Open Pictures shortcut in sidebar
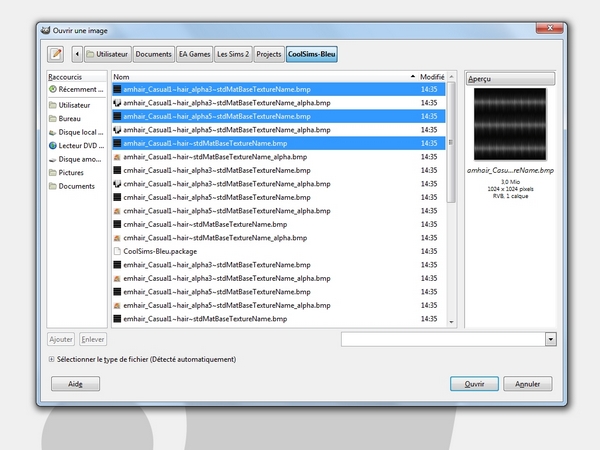The image size is (600, 450). pyautogui.click(x=77, y=173)
